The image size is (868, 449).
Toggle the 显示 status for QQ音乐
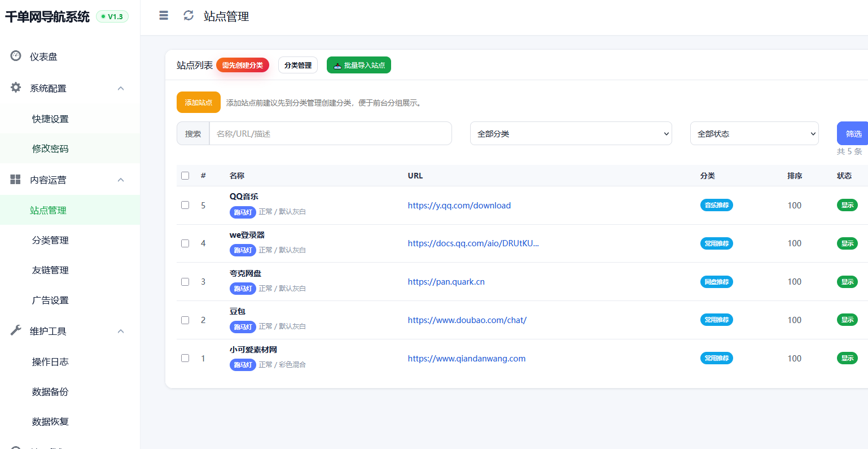847,205
